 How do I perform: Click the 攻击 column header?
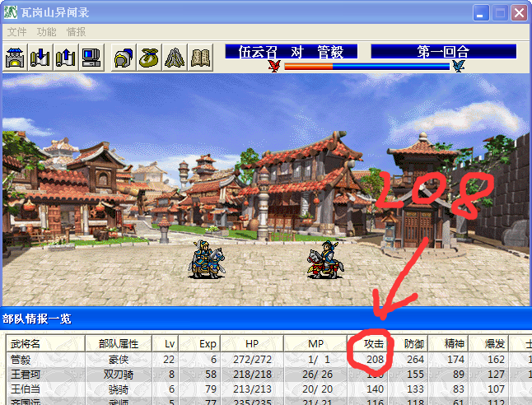[x=367, y=344]
